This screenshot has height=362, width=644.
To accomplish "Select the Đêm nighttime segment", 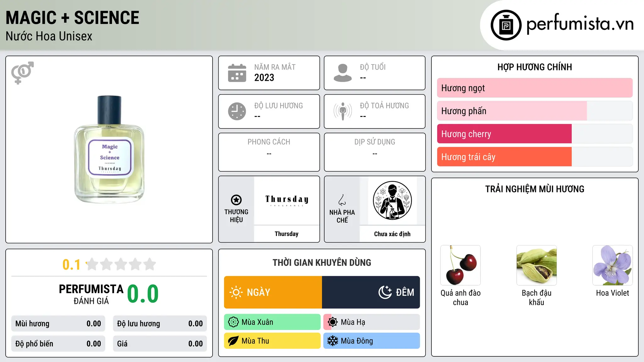I will coord(371,292).
